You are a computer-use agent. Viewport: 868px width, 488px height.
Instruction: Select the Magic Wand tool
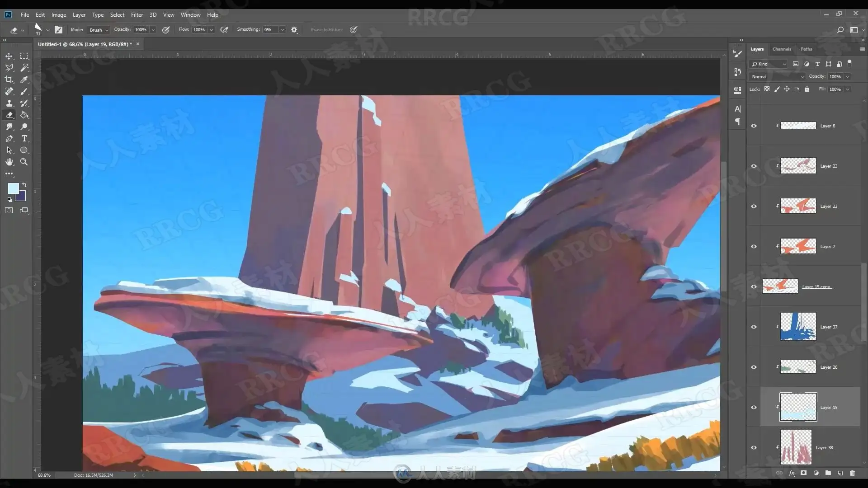(x=24, y=68)
